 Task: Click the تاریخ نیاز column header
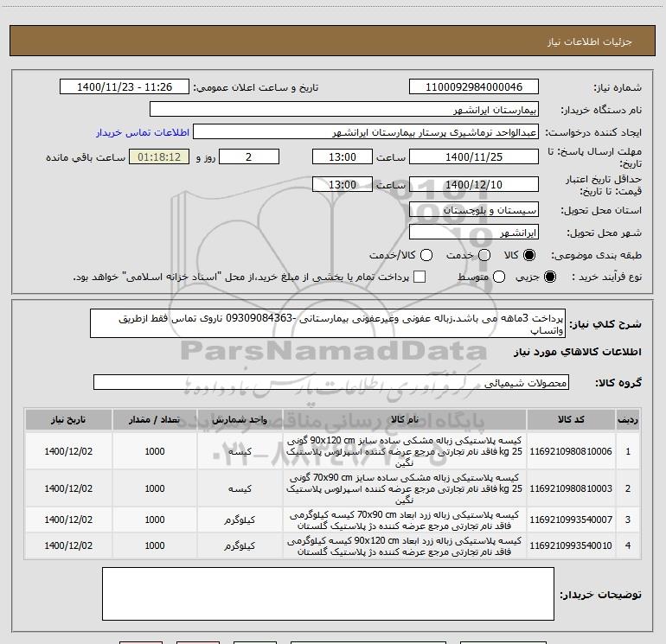point(68,420)
